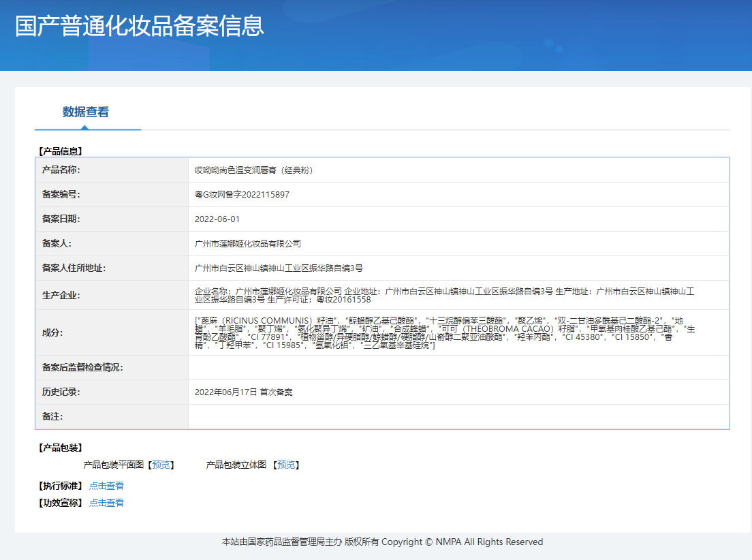Open 执行标准 by clicking 点击查看
This screenshot has width=752, height=560.
tap(106, 485)
